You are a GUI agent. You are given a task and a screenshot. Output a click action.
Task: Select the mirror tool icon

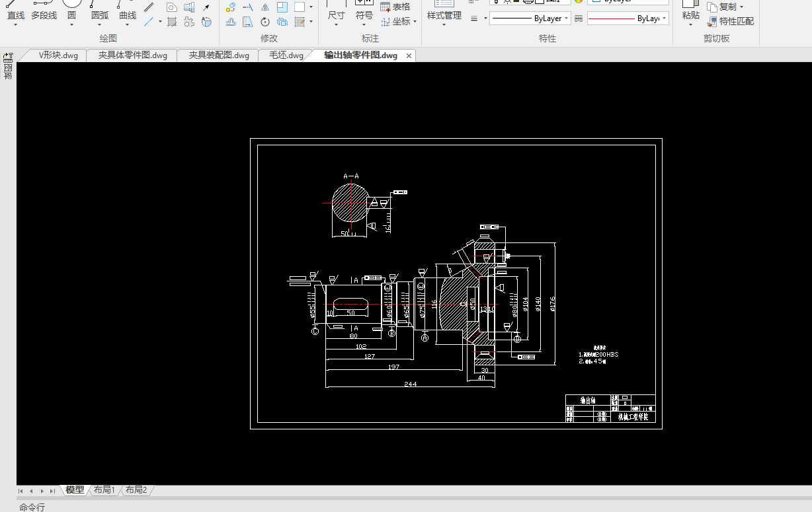[x=264, y=7]
